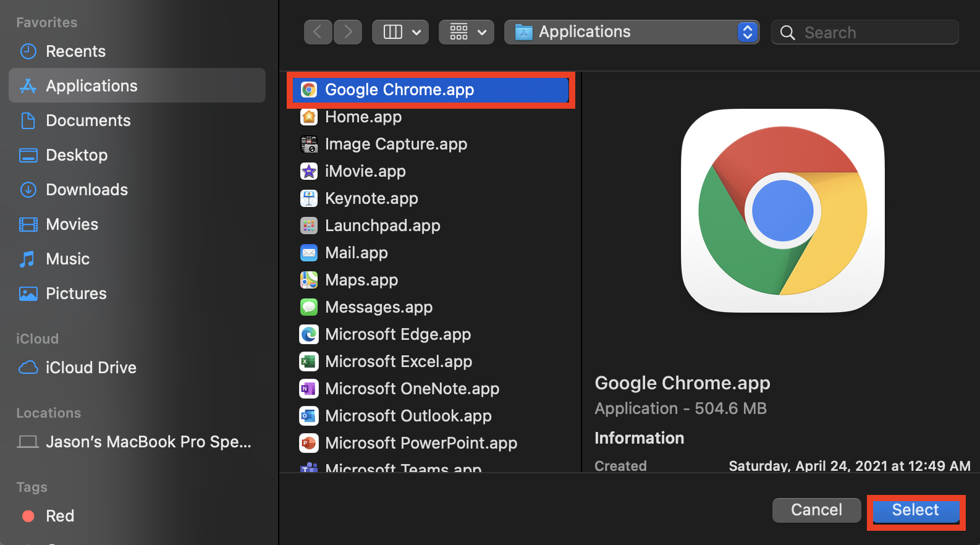
Task: Click the Microsoft Outlook icon
Action: click(x=309, y=416)
